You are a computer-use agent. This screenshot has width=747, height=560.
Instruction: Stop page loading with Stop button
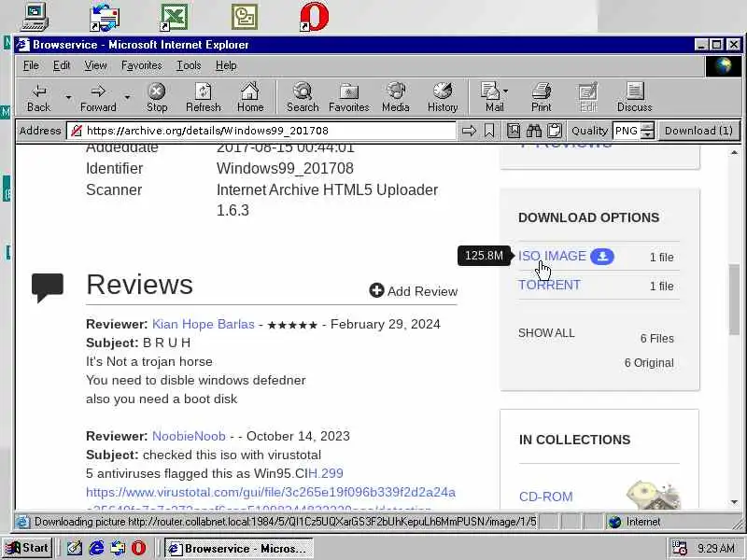tap(157, 98)
